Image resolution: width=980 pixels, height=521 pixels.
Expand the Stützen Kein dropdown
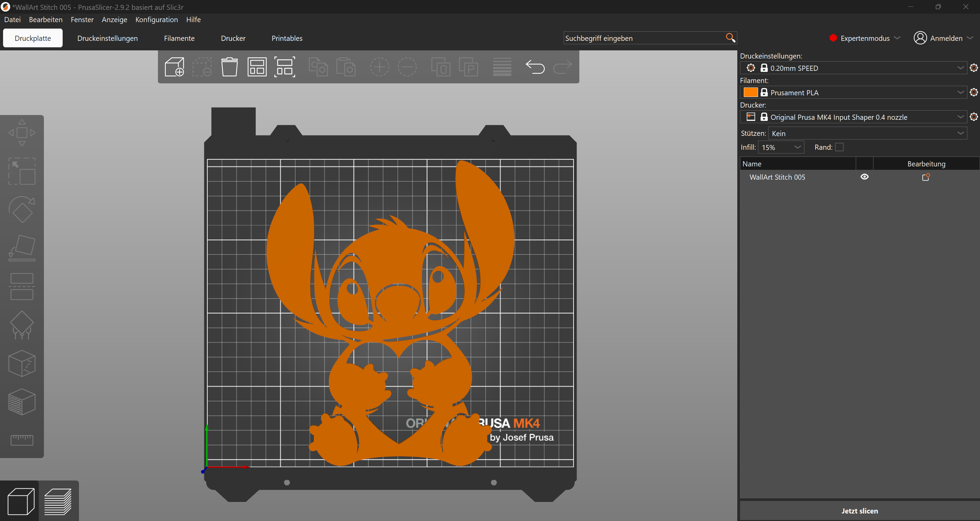point(867,133)
